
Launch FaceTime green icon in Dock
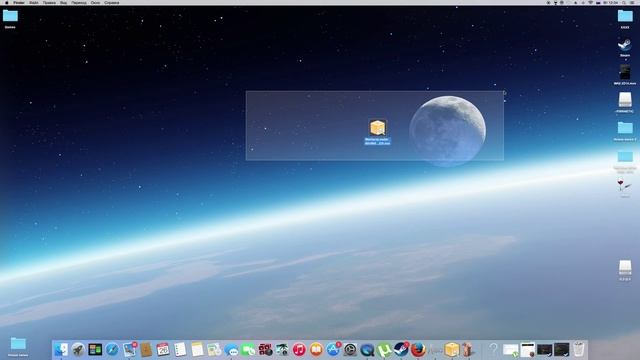248,350
